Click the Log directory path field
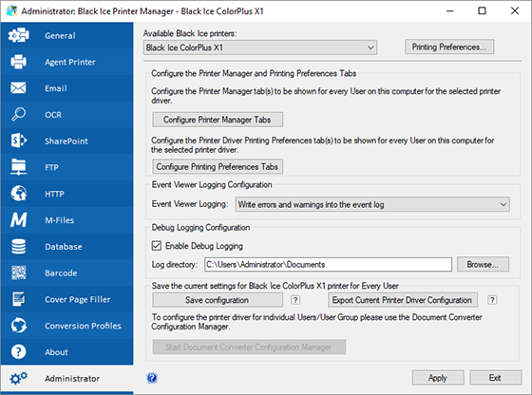 [x=328, y=265]
